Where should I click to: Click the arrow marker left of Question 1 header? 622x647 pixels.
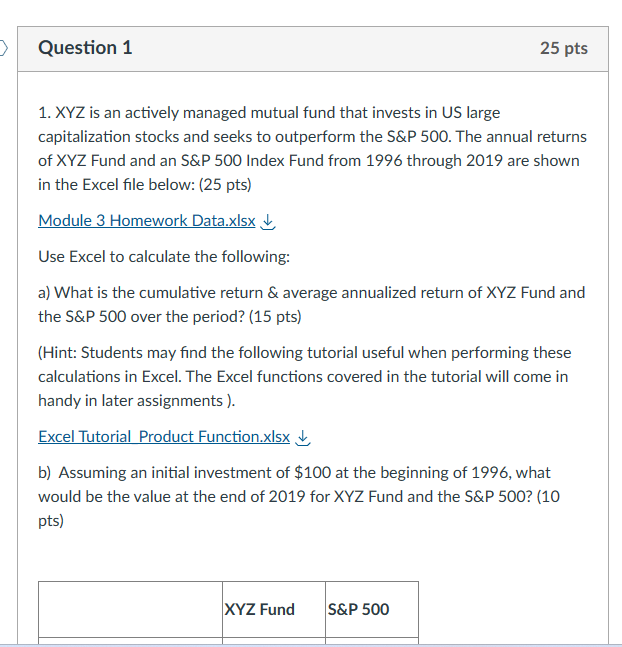coord(3,47)
